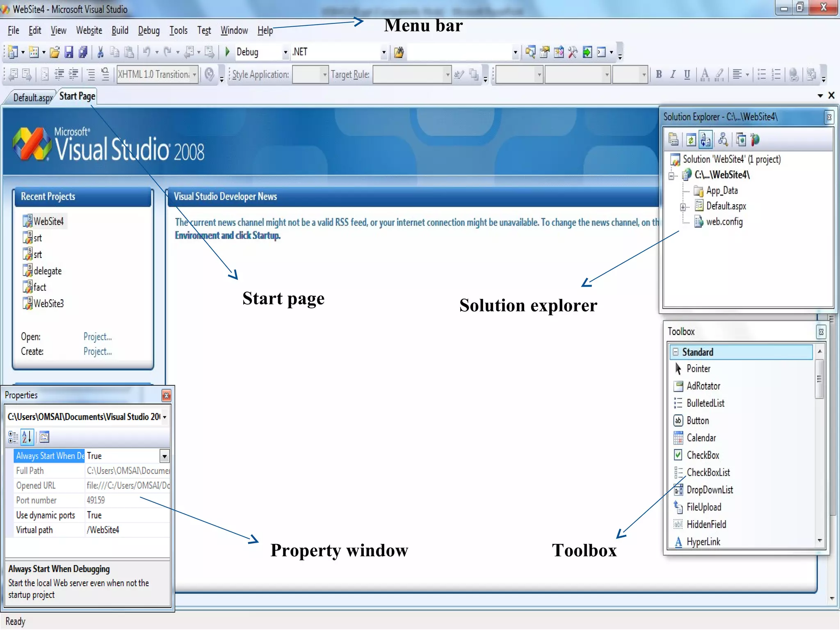Click the Copy icon in toolbar
The height and width of the screenshot is (630, 840).
115,52
